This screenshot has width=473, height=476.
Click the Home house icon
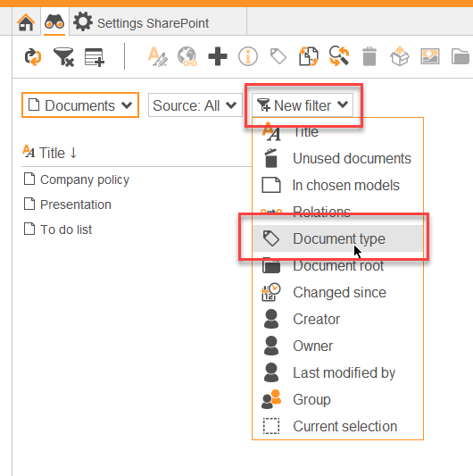[x=26, y=22]
